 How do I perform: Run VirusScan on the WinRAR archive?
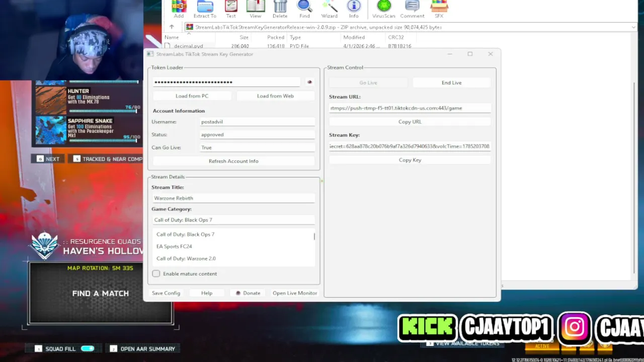[x=384, y=9]
